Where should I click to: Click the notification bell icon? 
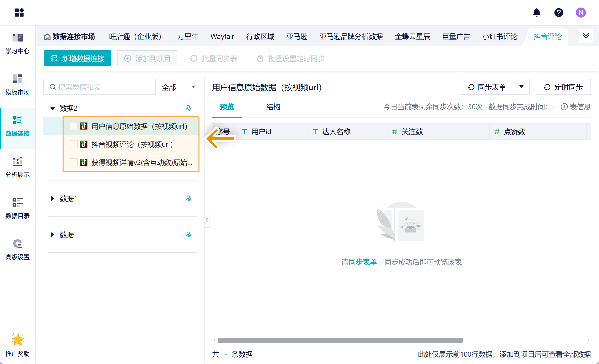point(536,13)
